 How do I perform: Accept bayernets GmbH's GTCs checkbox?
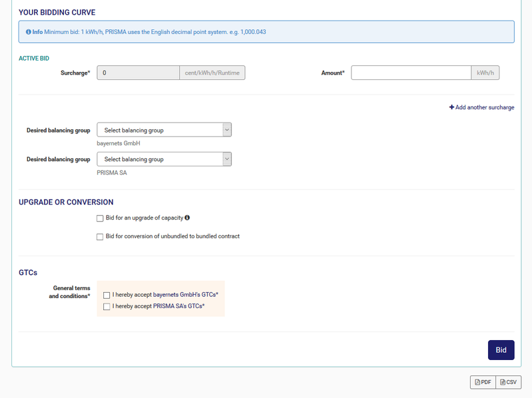[x=107, y=294]
